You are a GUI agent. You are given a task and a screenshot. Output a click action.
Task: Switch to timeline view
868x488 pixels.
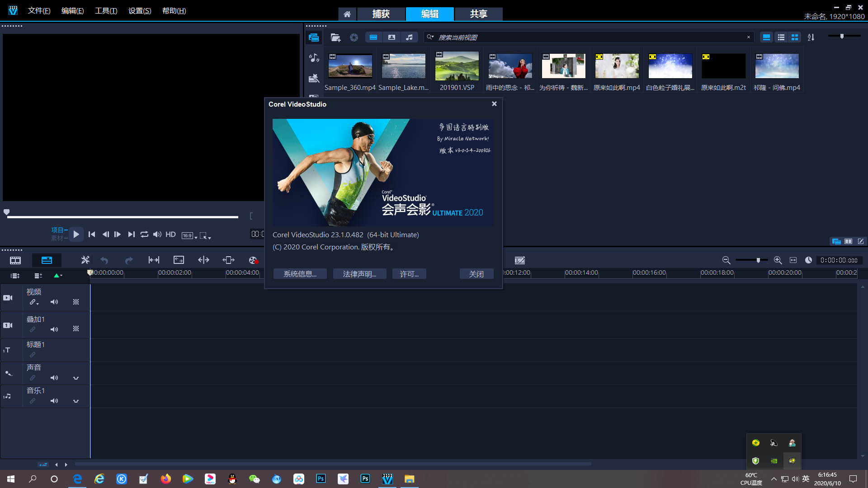click(x=47, y=260)
